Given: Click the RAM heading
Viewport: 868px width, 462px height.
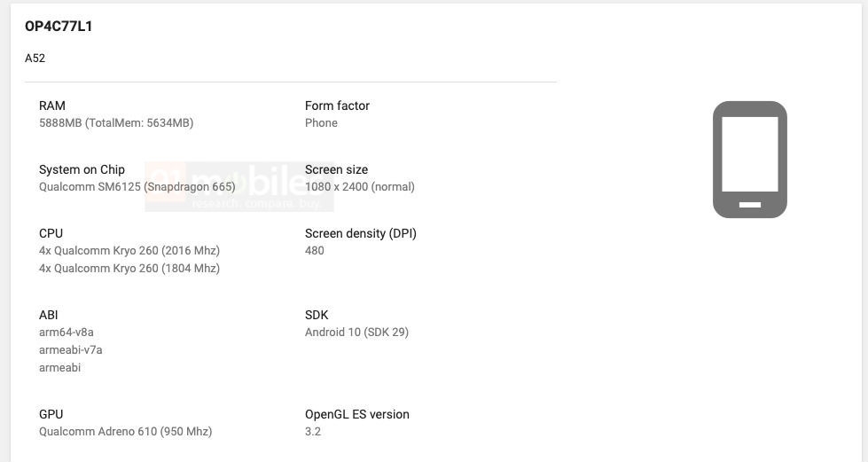Looking at the screenshot, I should point(52,106).
